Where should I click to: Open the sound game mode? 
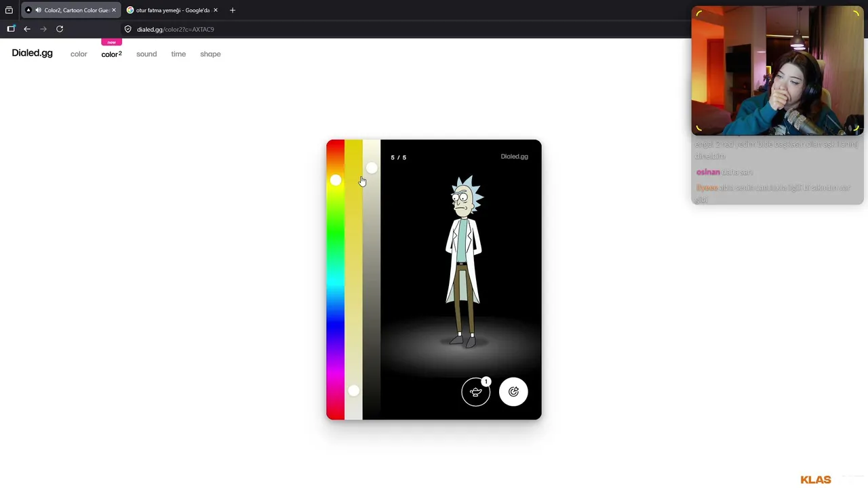146,54
